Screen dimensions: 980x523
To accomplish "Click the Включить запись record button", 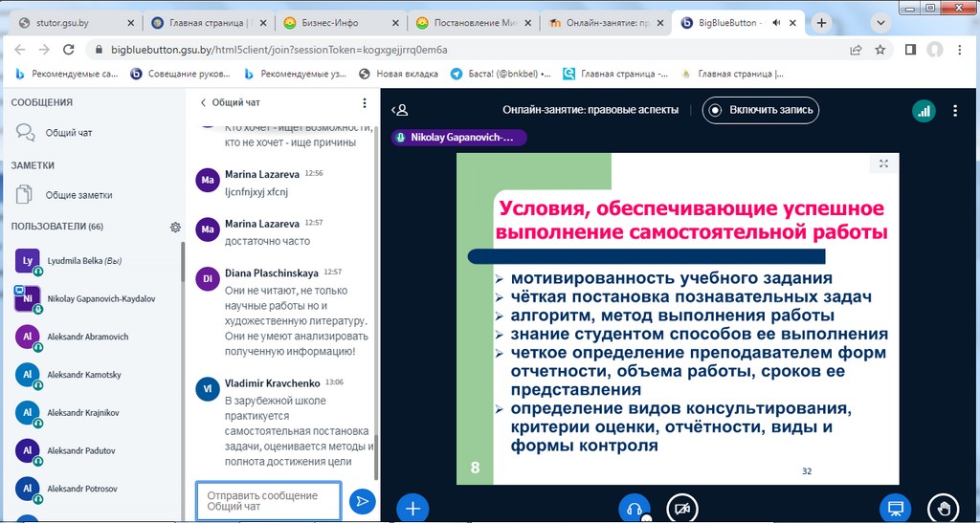I will tap(761, 110).
